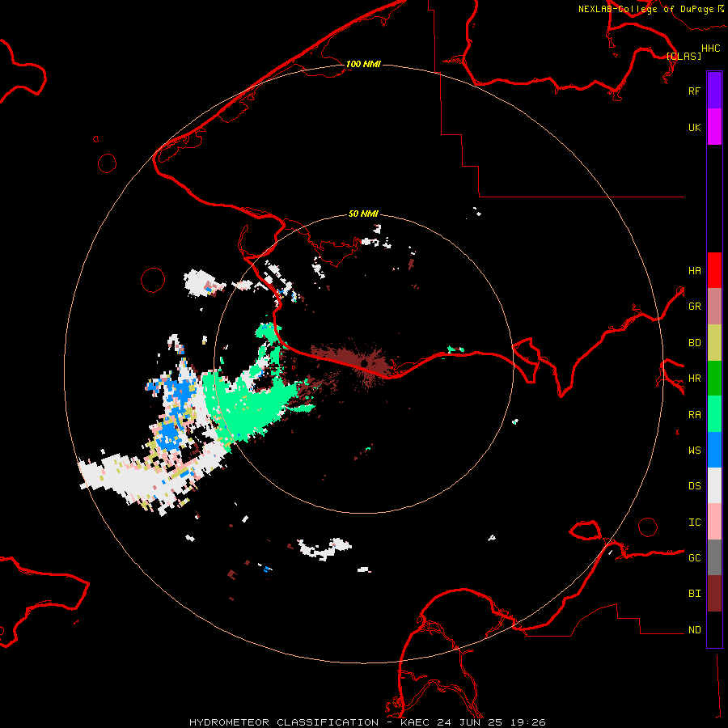The height and width of the screenshot is (728, 728).
Task: Click the BD yellow legend swatch
Action: [x=714, y=343]
